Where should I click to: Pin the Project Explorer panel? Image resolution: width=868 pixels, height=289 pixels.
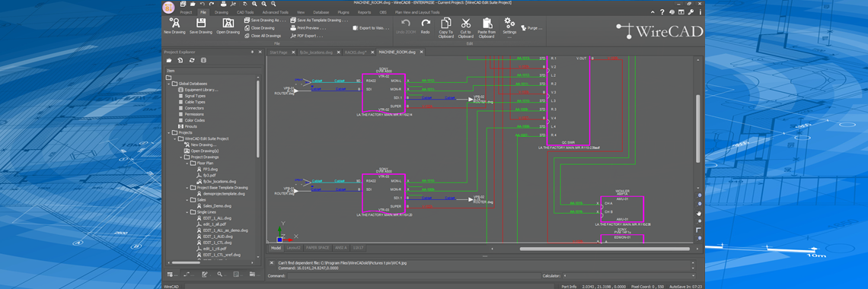[253, 52]
